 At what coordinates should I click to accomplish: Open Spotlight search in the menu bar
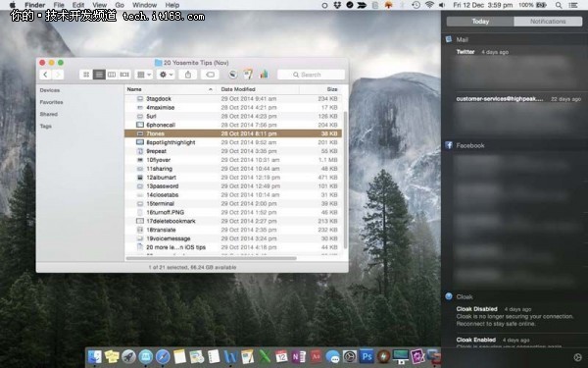[x=559, y=5]
